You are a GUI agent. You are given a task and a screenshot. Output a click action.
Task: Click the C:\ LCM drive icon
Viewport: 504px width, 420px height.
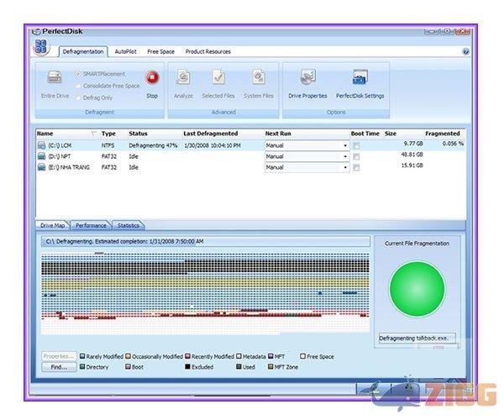pyautogui.click(x=41, y=145)
